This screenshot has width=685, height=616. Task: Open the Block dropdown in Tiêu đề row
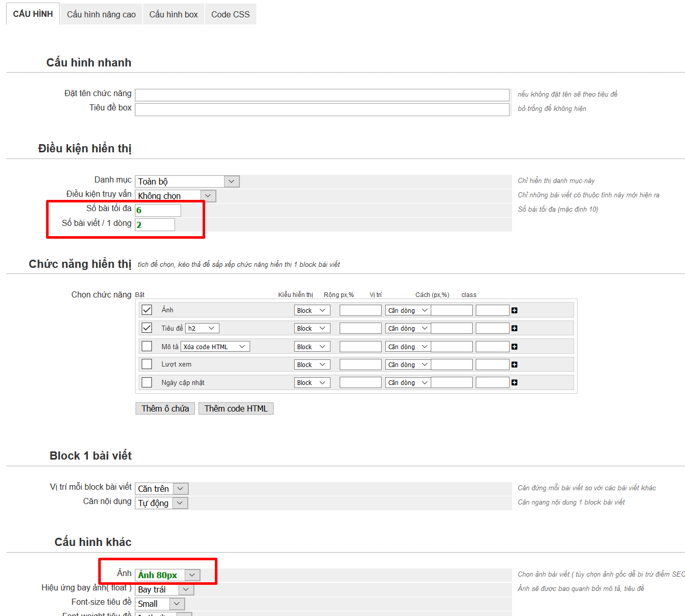pyautogui.click(x=312, y=328)
